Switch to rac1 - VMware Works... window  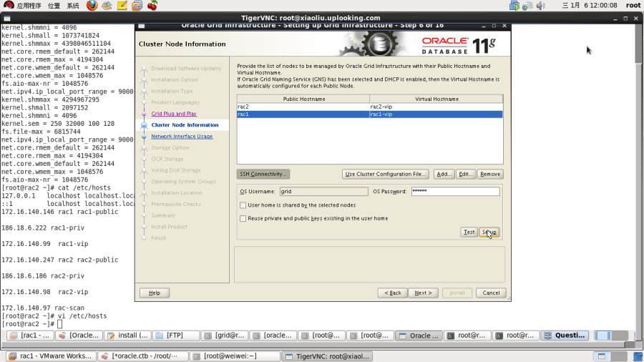[x=52, y=356]
